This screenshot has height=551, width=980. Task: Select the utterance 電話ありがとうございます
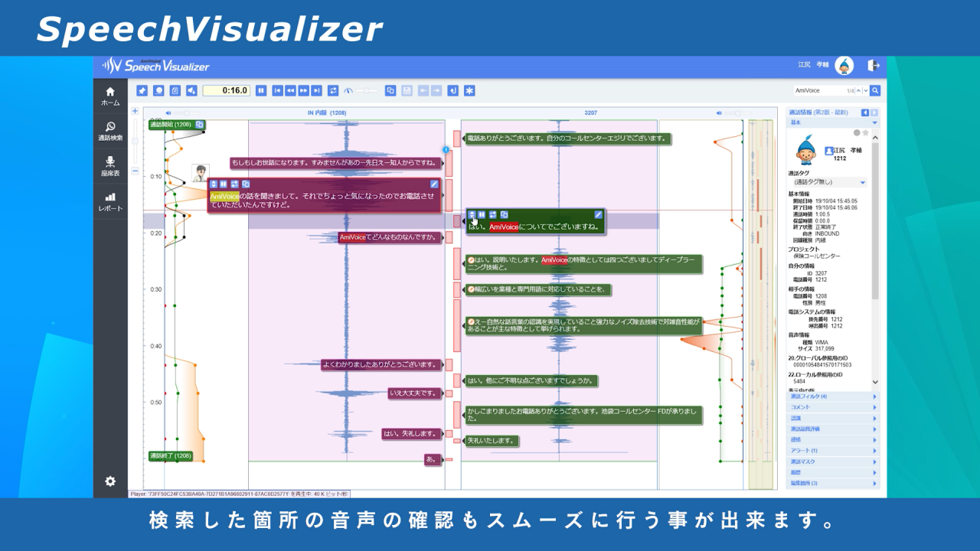(567, 139)
